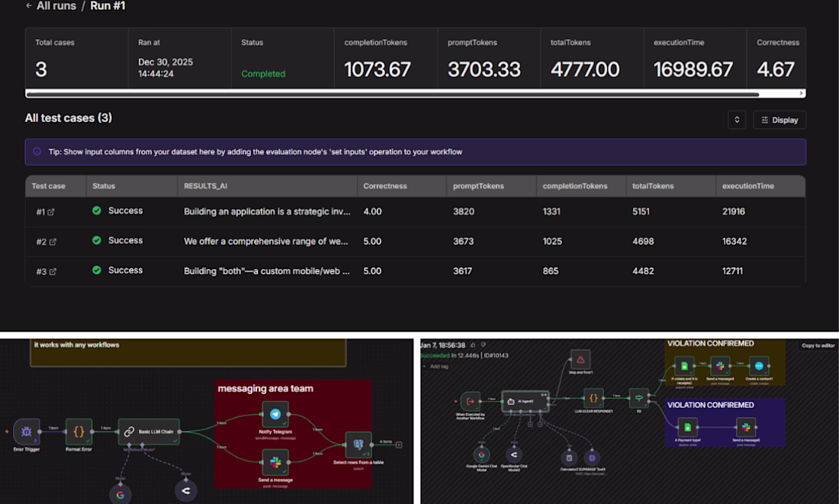The width and height of the screenshot is (839, 504).
Task: Select the Create a contact1 node
Action: tap(759, 367)
